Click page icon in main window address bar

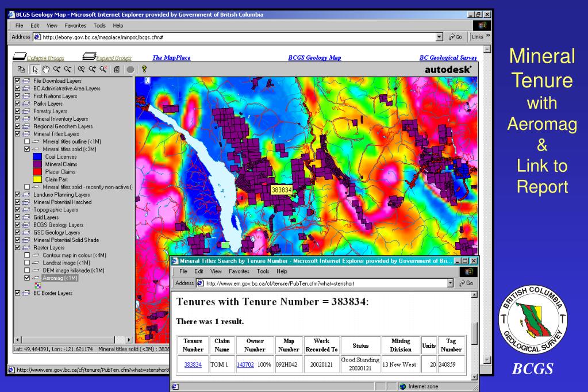tap(37, 37)
